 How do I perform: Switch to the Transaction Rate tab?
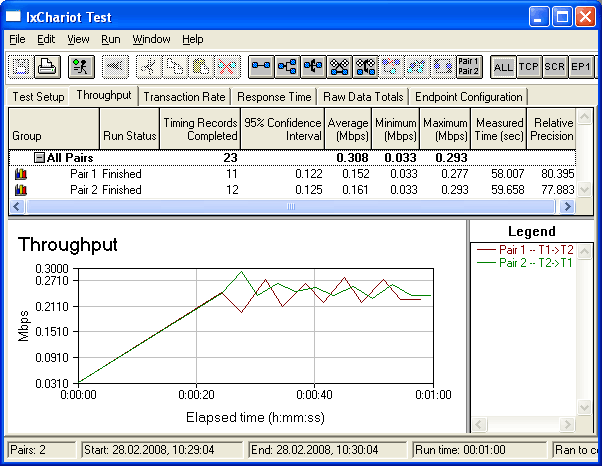(x=184, y=97)
